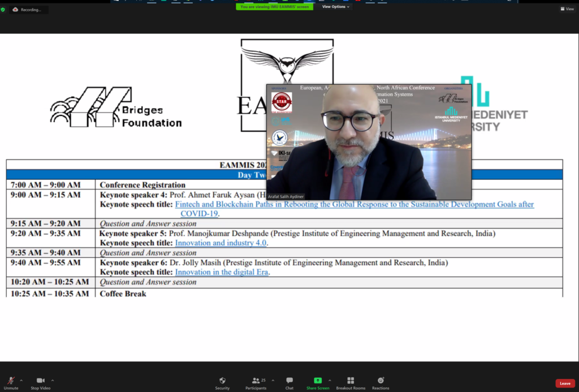This screenshot has width=579, height=392.
Task: Click the green encryption shield icon
Action: 3,10
